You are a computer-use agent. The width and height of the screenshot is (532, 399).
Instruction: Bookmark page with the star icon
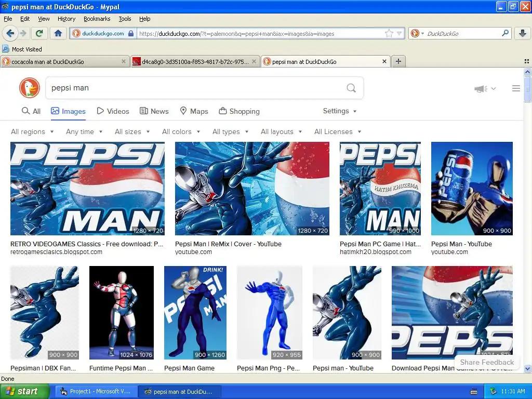(x=389, y=33)
